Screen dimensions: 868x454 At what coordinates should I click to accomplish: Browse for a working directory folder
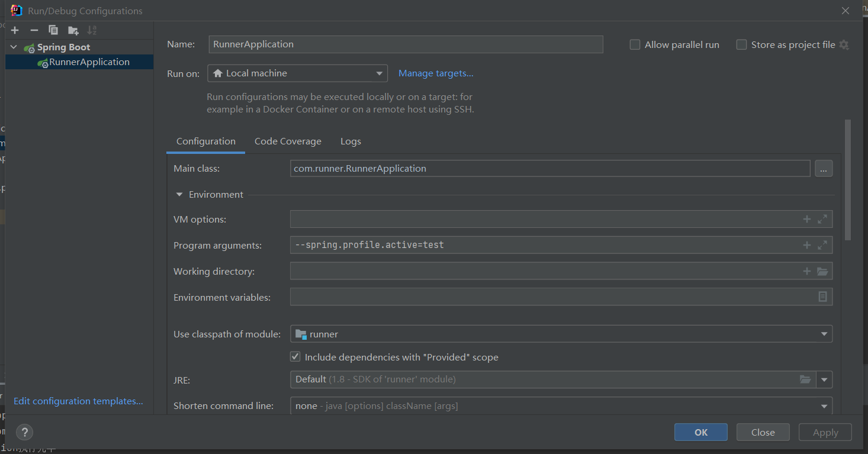coord(822,271)
